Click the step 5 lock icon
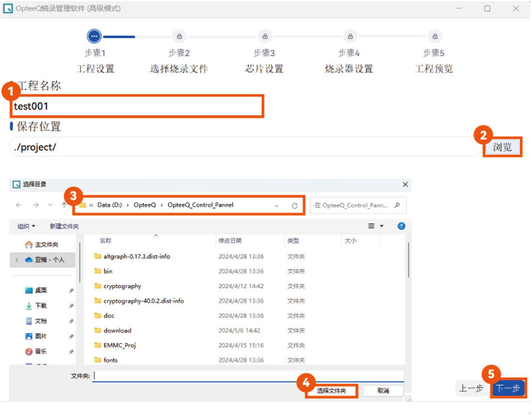This screenshot has height=415, width=532. click(434, 37)
